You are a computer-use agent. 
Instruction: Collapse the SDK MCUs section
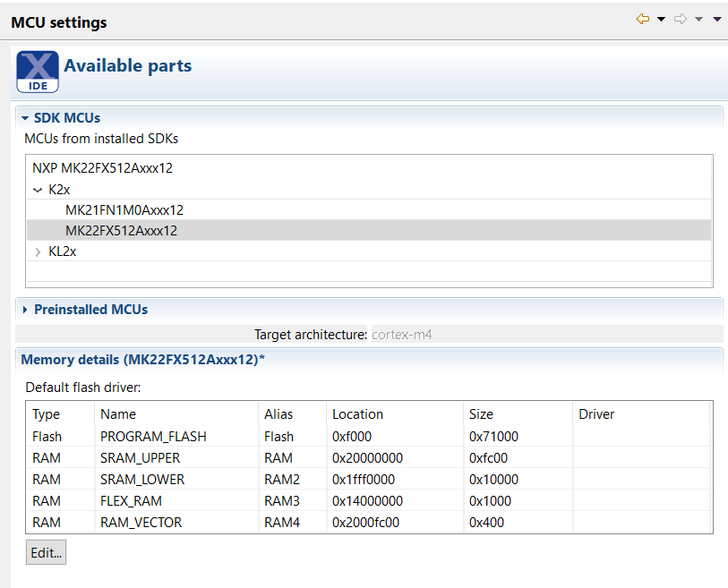click(x=25, y=118)
